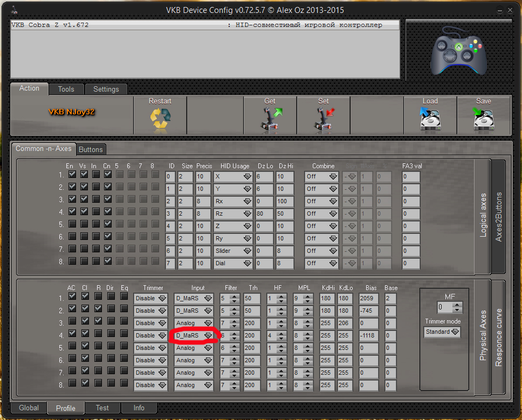This screenshot has width=522, height=420.
Task: Click Bias field showing 2059
Action: tap(368, 298)
